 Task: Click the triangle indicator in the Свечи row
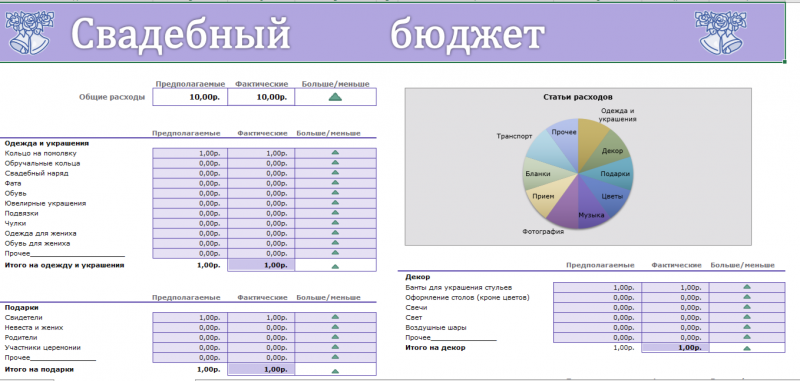pos(747,307)
